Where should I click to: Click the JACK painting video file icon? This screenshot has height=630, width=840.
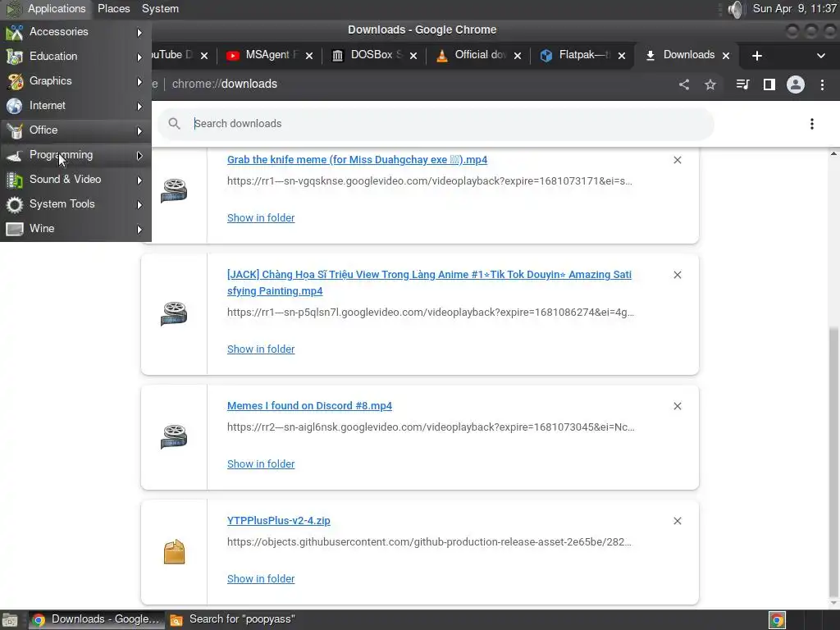pyautogui.click(x=174, y=313)
